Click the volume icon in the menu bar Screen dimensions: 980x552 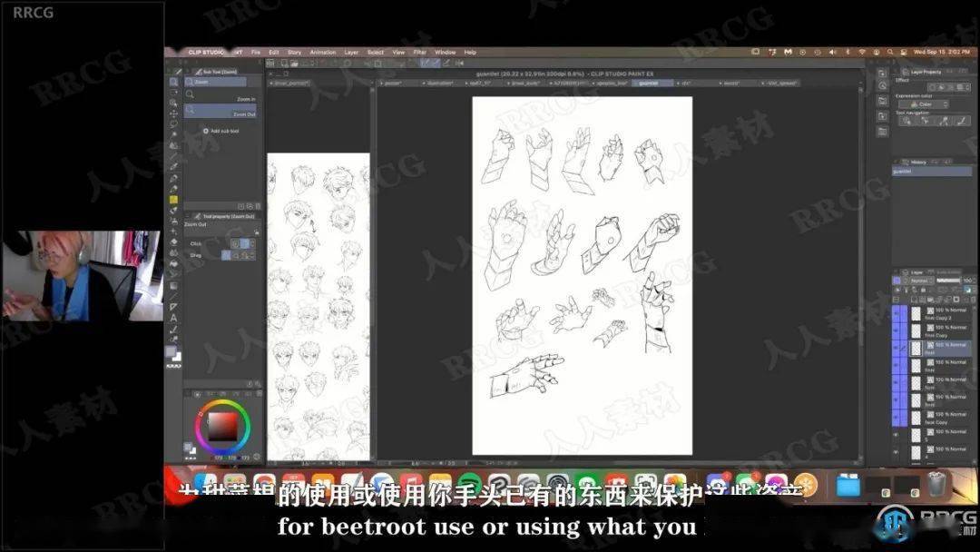[832, 52]
